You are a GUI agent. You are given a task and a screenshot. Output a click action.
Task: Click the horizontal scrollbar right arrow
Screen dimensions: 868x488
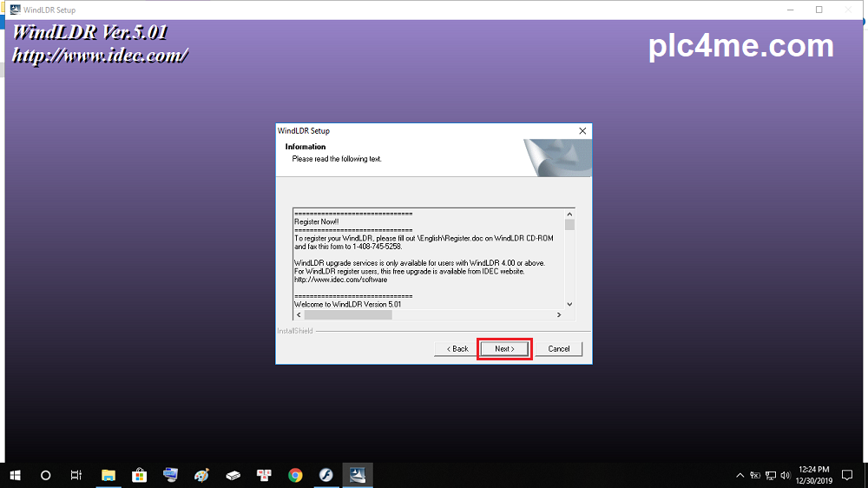point(559,314)
